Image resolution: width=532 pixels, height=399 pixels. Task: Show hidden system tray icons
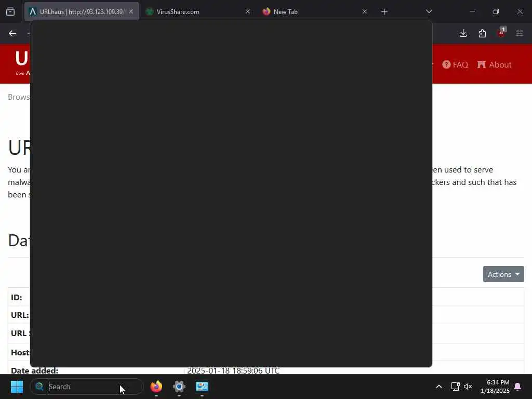(x=438, y=387)
